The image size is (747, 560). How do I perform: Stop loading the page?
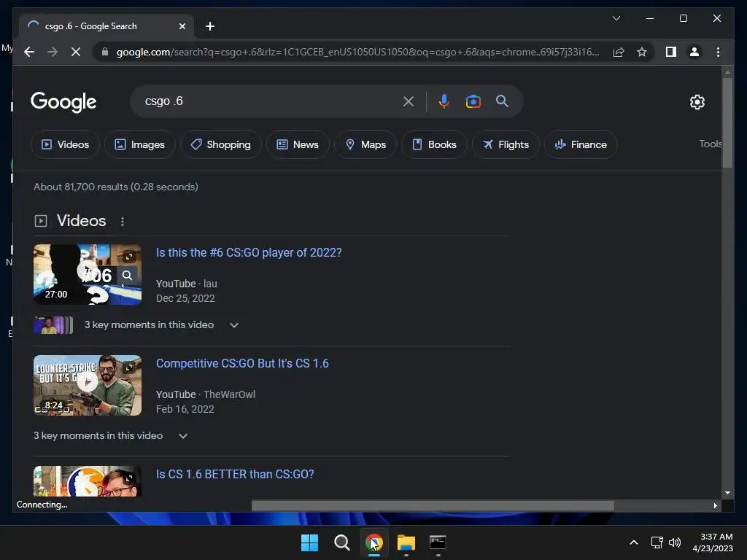(x=76, y=52)
